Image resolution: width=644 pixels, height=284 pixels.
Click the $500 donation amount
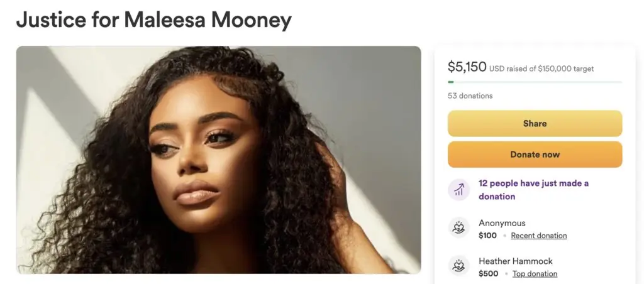(x=488, y=273)
